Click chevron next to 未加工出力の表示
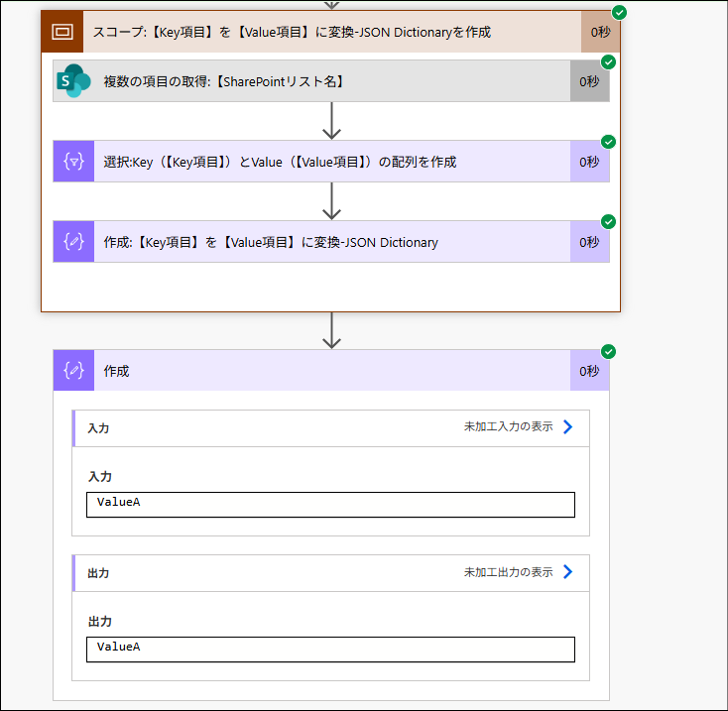Viewport: 728px width, 711px height. 568,572
